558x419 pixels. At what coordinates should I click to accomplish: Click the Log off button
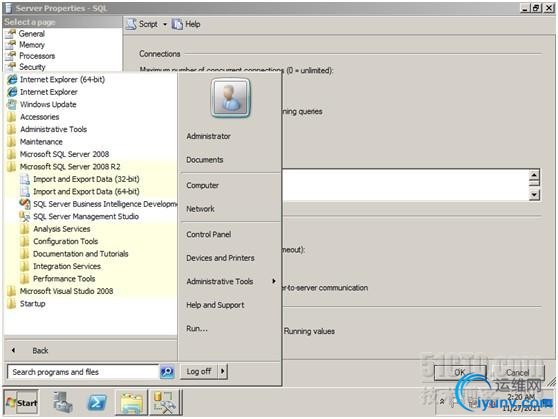click(199, 372)
